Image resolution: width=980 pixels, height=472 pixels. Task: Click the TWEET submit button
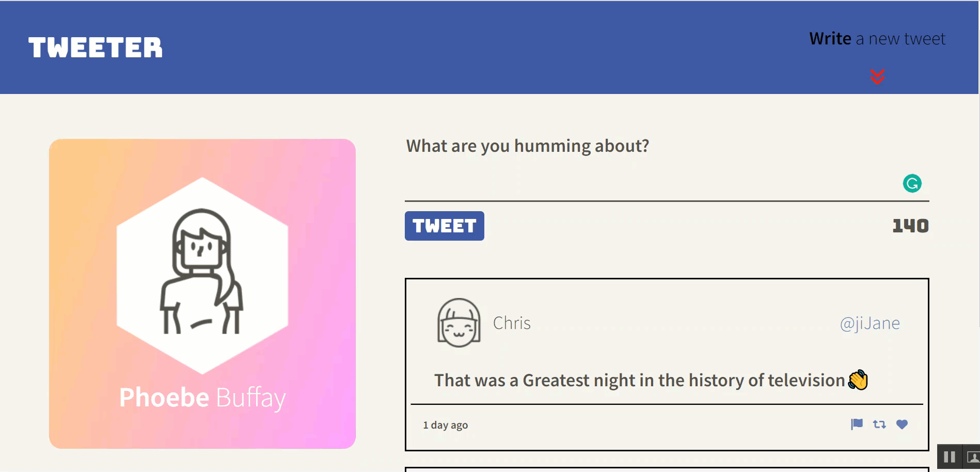pos(445,226)
